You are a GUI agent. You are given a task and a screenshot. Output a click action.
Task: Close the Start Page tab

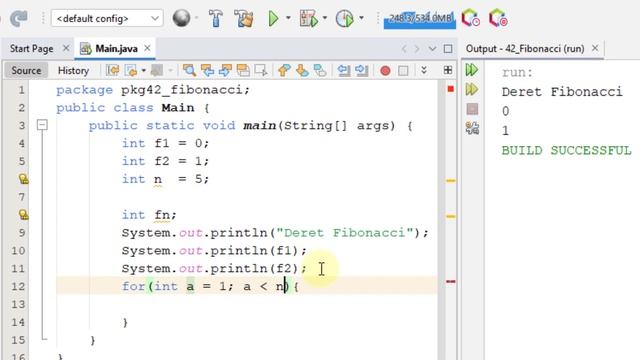click(66, 48)
